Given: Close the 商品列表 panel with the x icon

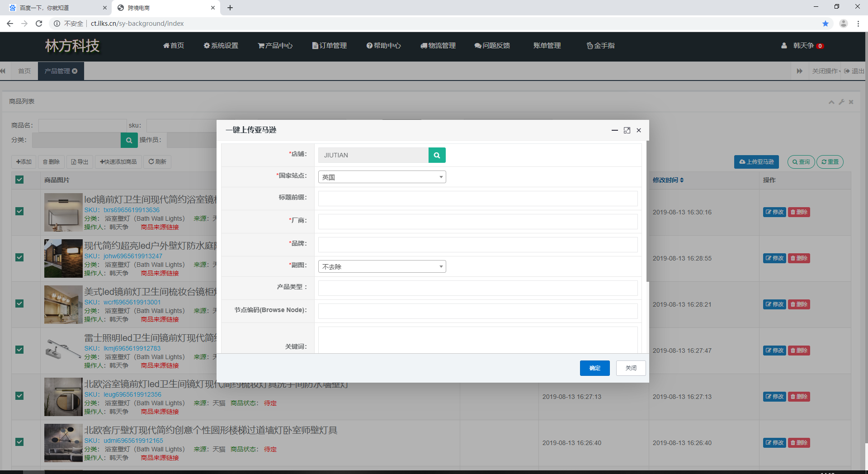Looking at the screenshot, I should coord(851,102).
